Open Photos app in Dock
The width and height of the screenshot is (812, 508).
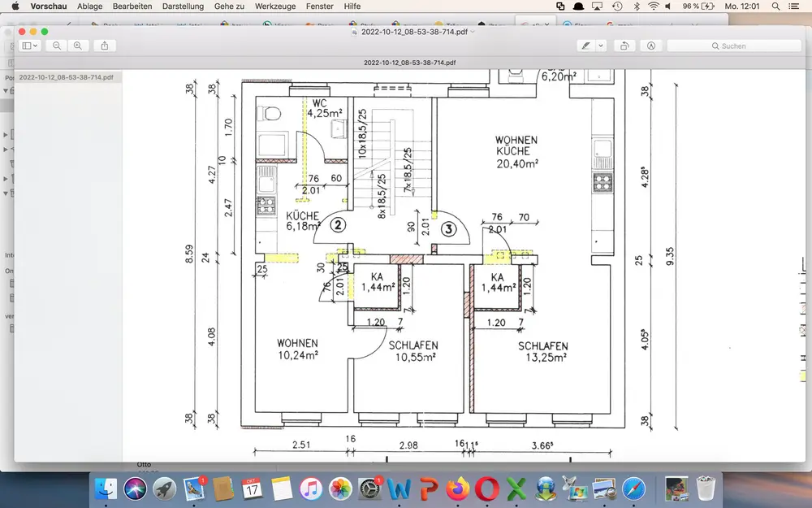pyautogui.click(x=340, y=488)
